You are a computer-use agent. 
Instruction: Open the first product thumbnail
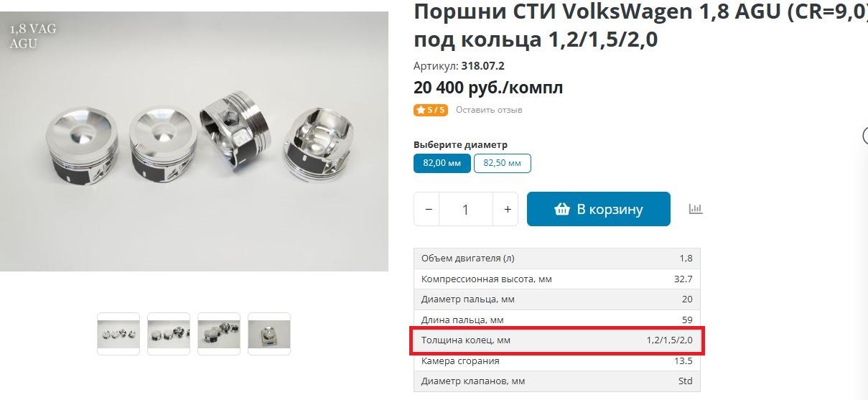(118, 334)
